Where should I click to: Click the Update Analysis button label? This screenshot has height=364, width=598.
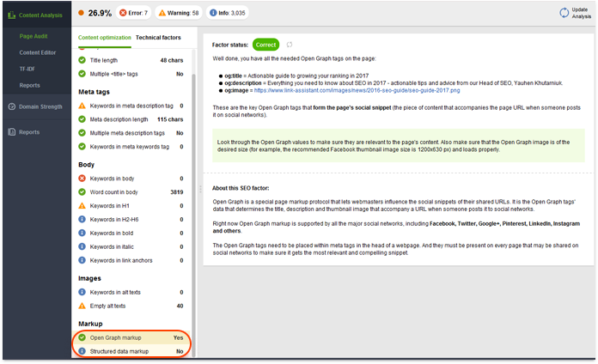(x=581, y=13)
